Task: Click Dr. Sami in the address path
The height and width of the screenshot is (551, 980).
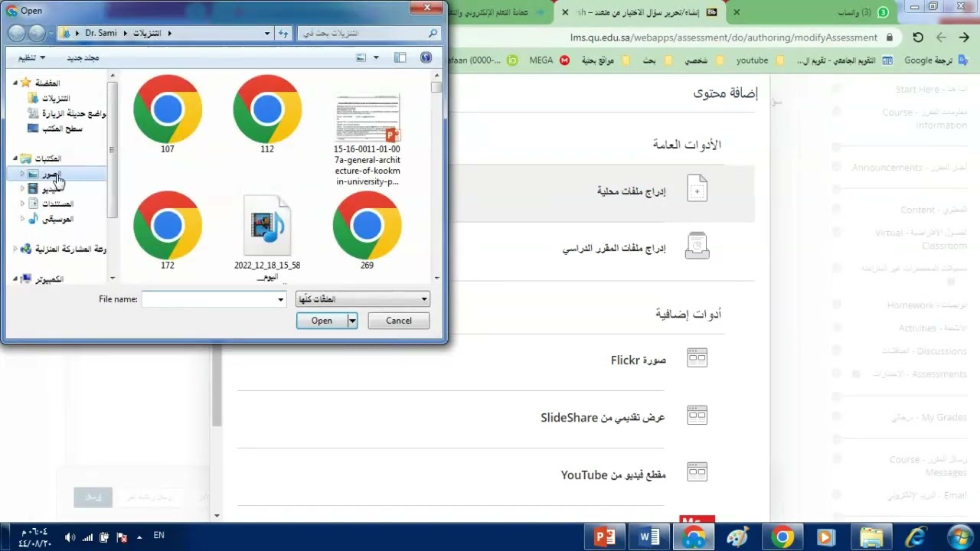Action: [101, 34]
